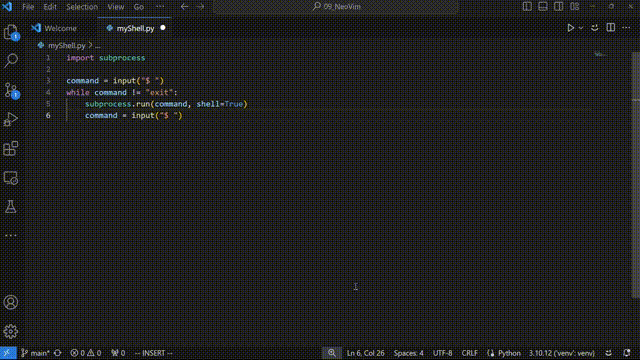This screenshot has width=640, height=360.
Task: Click the Copilot status icon in status bar
Action: coord(609,353)
